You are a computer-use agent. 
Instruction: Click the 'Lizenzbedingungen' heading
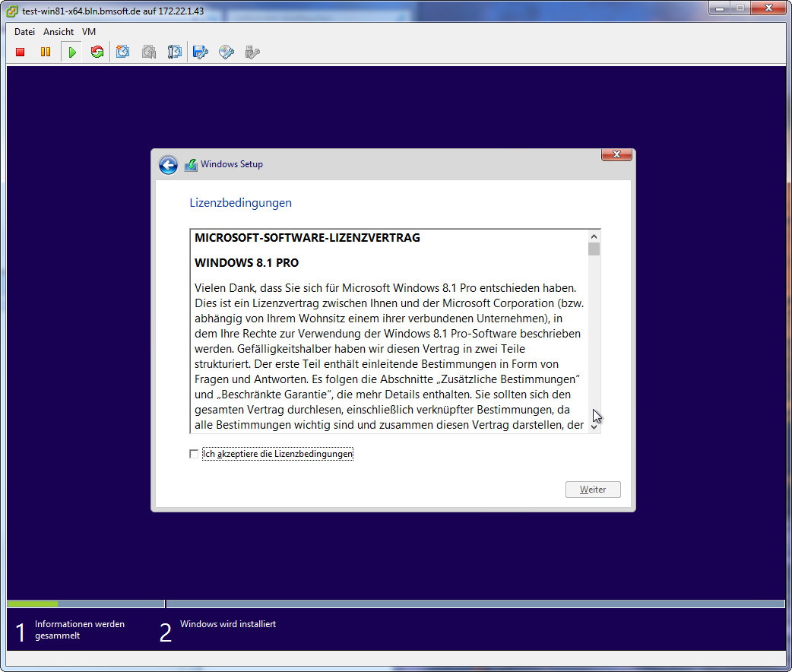coord(240,203)
